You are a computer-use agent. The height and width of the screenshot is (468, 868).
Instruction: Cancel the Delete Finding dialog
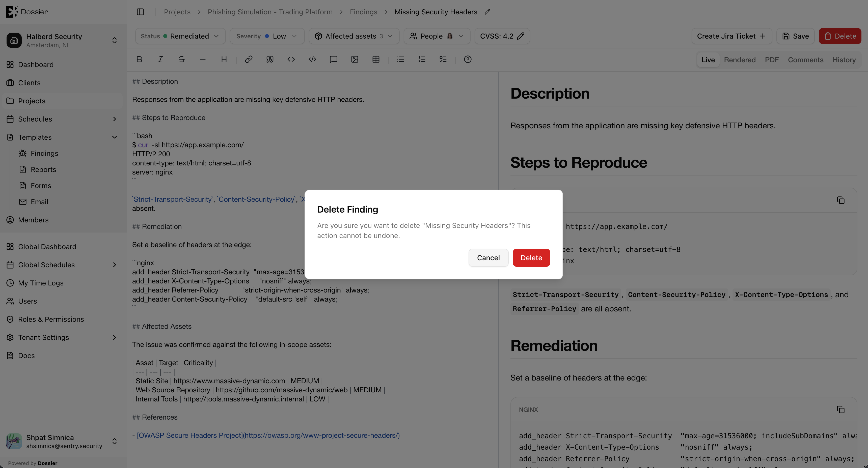tap(488, 257)
